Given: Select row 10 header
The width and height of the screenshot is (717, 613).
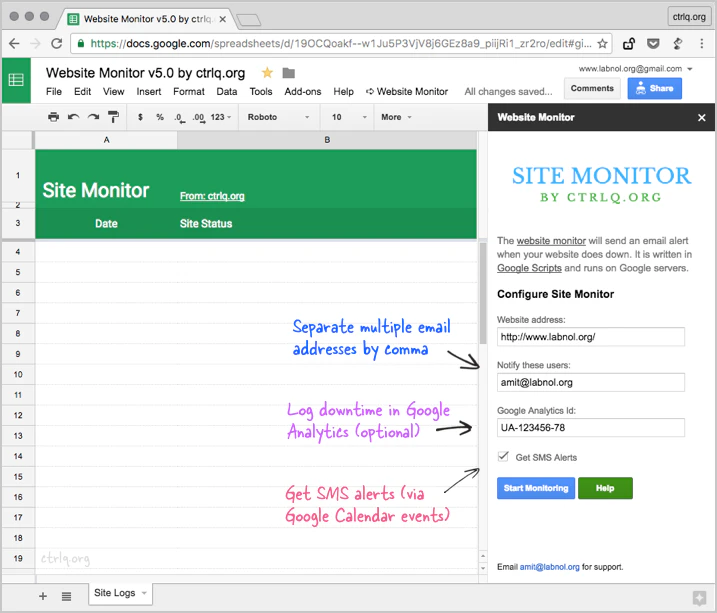Looking at the screenshot, I should [x=18, y=374].
